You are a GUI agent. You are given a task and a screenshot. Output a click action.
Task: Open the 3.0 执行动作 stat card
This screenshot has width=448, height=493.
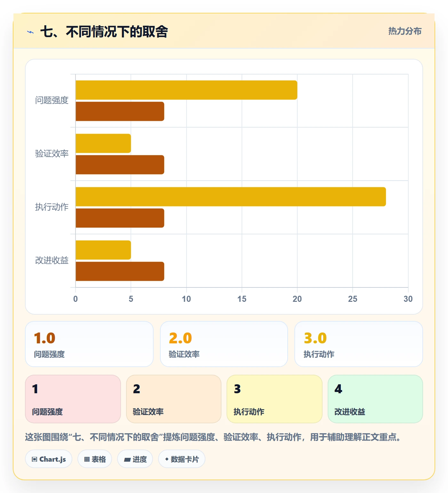[x=359, y=344]
